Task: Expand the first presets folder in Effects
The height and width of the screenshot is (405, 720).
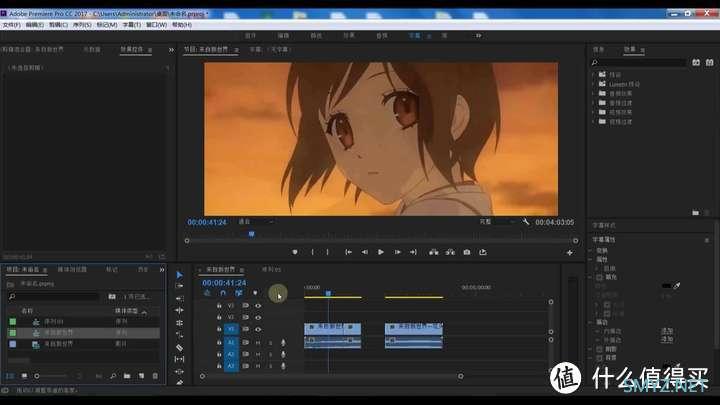Action: (593, 74)
